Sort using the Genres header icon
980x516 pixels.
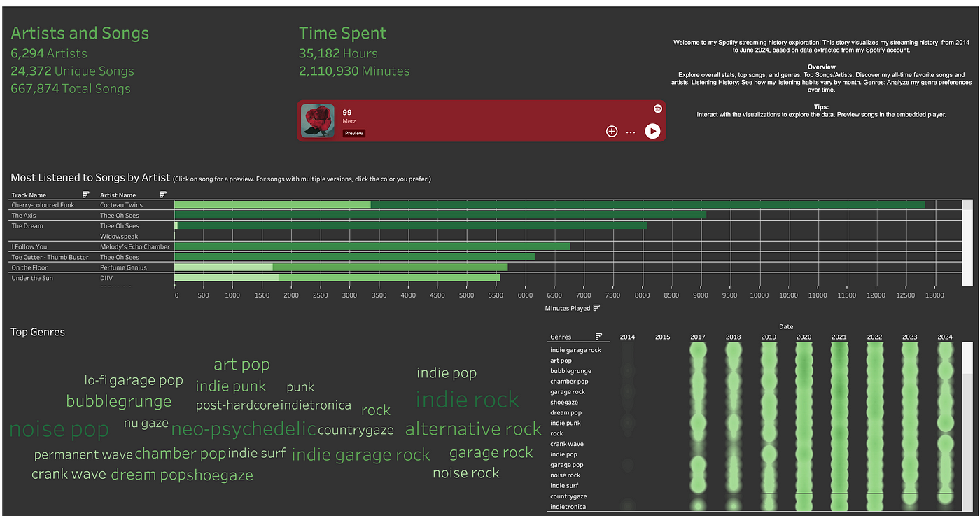tap(599, 337)
